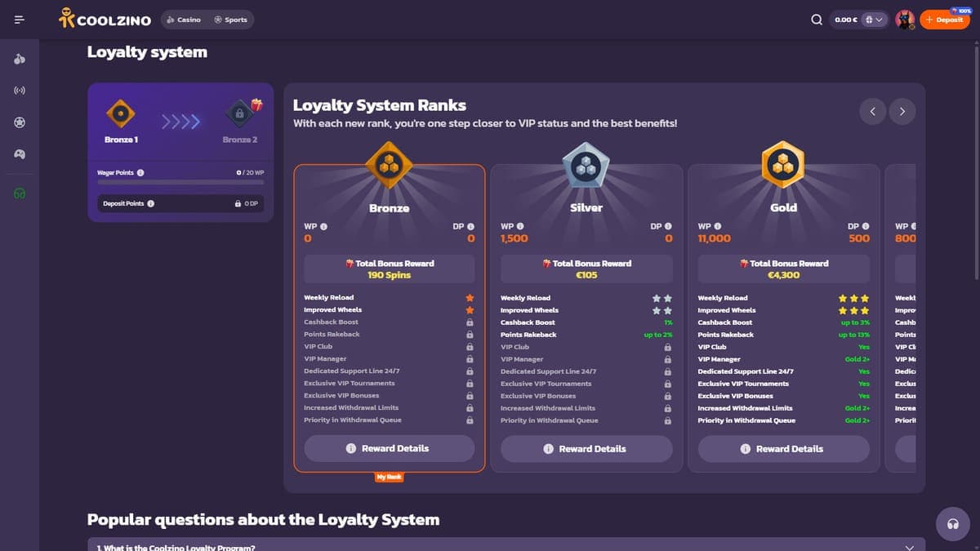
Task: Click Gold Cashback Boost 'up to 3%'
Action: tap(856, 322)
